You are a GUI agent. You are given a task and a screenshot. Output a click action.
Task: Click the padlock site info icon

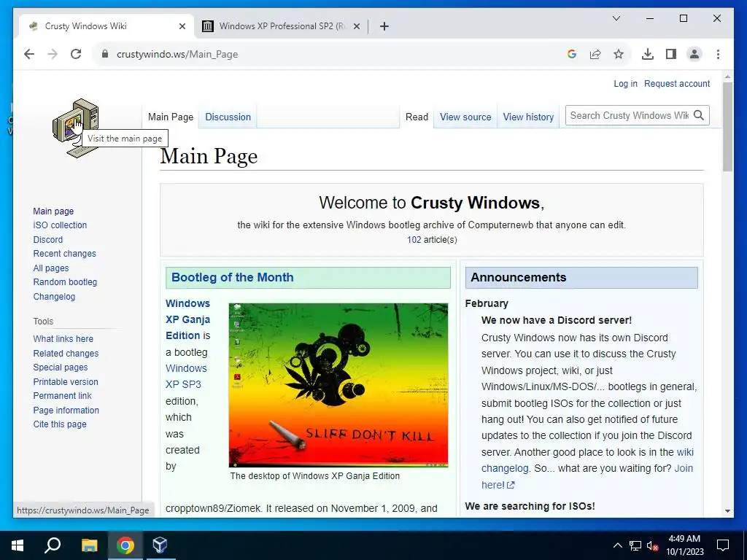pos(105,54)
